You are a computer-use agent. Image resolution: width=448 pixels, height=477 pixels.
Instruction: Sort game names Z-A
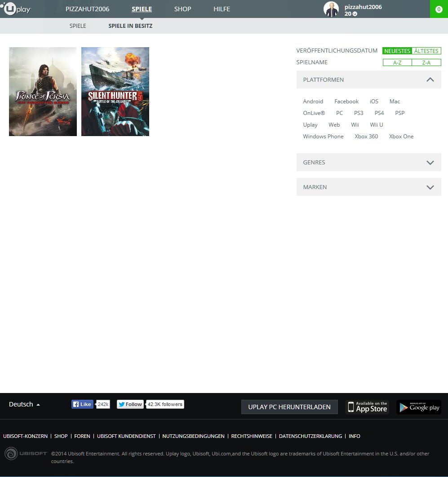click(x=426, y=62)
